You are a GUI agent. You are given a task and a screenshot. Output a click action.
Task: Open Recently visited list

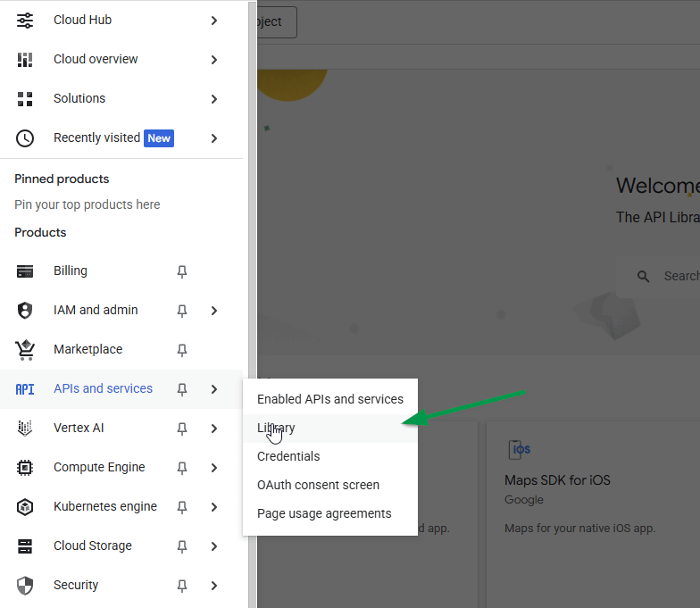(x=96, y=137)
